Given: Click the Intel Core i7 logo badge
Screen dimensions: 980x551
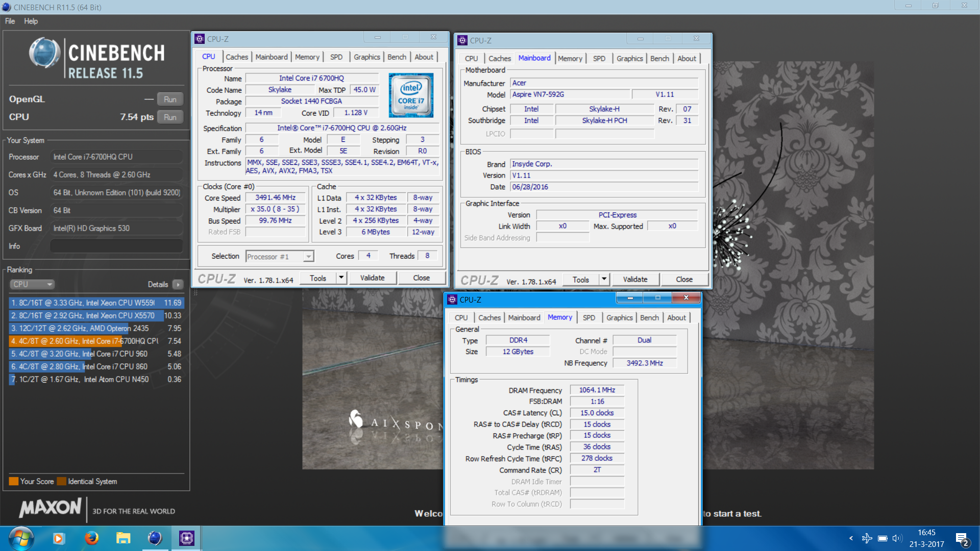Looking at the screenshot, I should click(x=411, y=95).
